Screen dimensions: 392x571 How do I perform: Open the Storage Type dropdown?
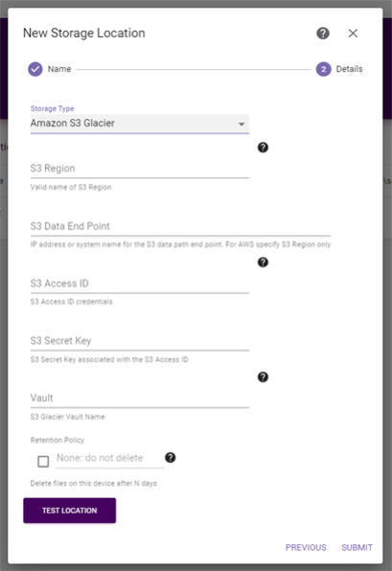140,124
